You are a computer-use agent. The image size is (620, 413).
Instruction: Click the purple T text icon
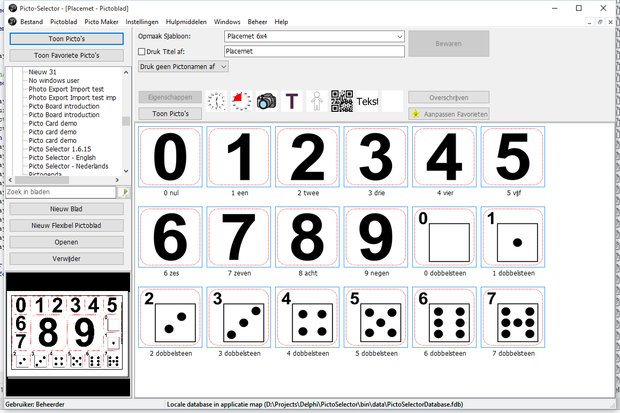[x=291, y=101]
